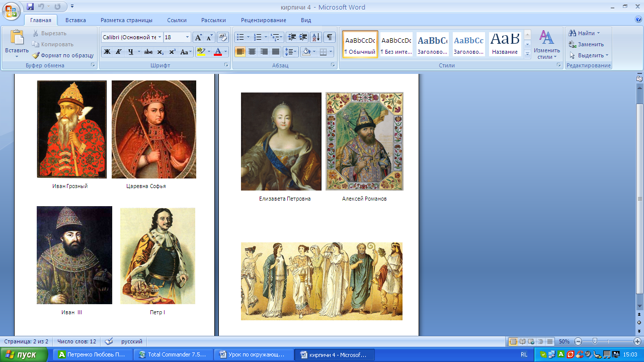Switch to Рассылки tab

coord(213,20)
